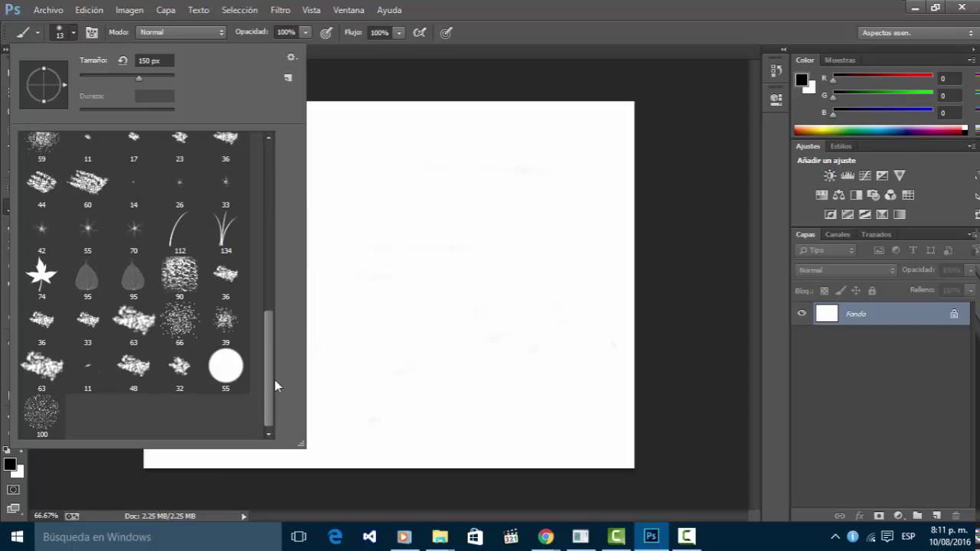980x551 pixels.
Task: Click the Quick Mask mode icon
Action: point(13,489)
